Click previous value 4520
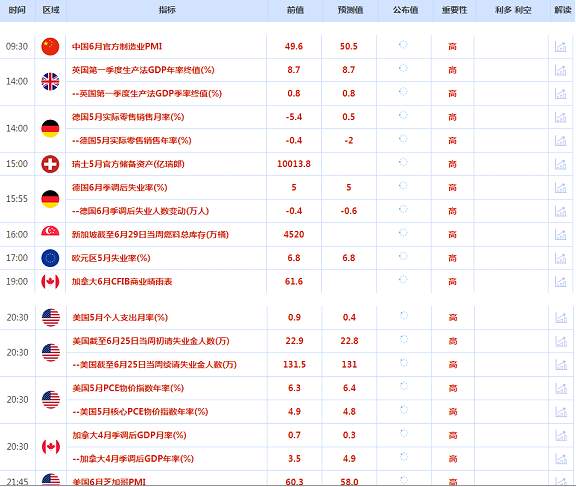The image size is (576, 487). pos(294,235)
